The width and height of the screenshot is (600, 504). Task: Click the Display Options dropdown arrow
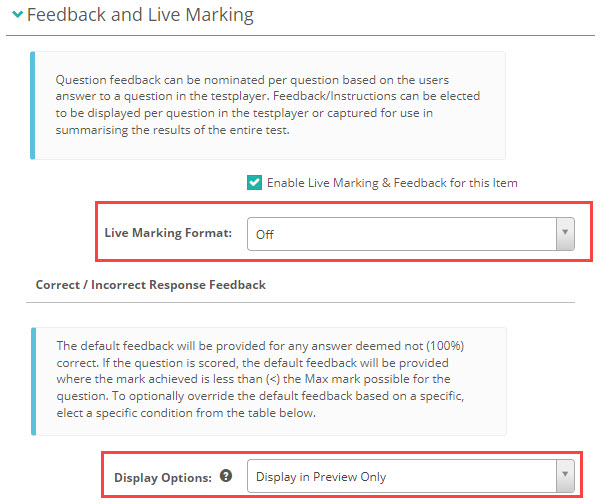click(566, 476)
